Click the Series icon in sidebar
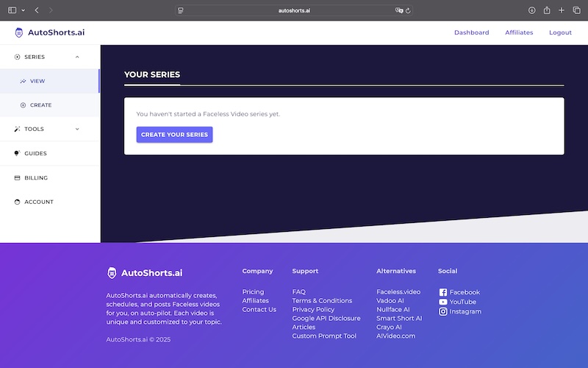Image resolution: width=588 pixels, height=368 pixels. tap(17, 57)
